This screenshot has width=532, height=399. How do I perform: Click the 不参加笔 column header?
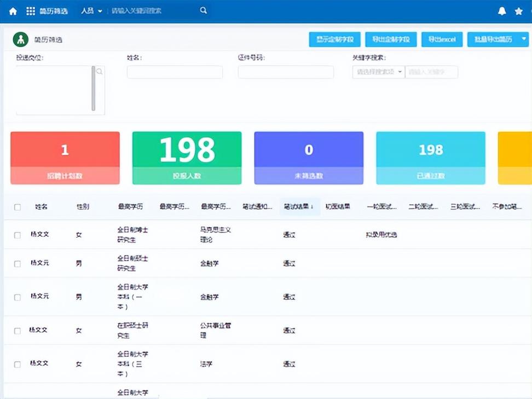coord(507,207)
